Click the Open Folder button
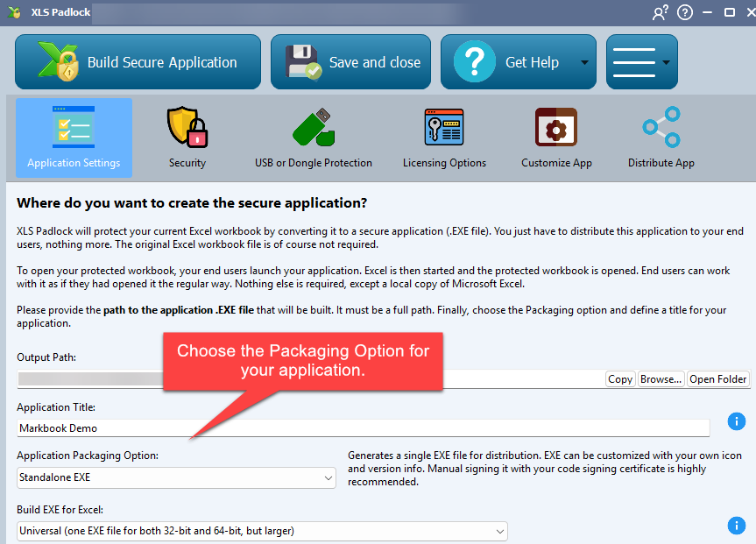This screenshot has width=756, height=544. [718, 379]
